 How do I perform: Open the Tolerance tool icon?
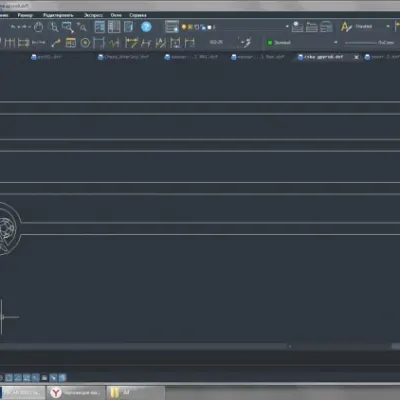coord(71,43)
